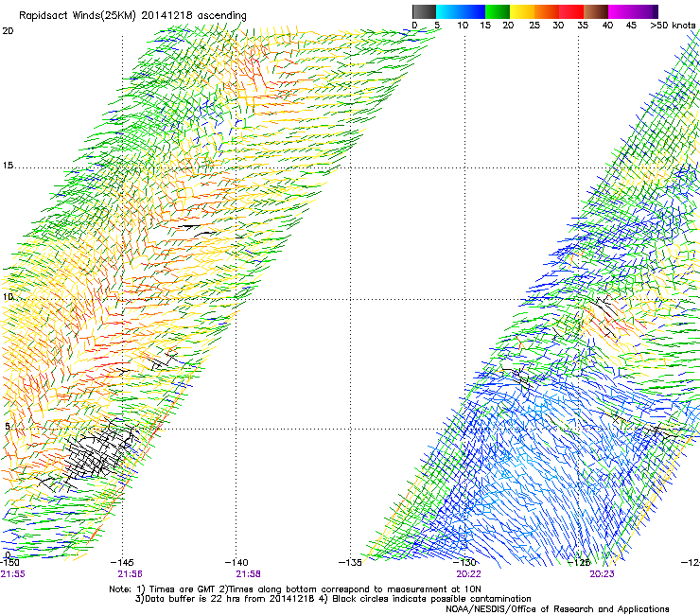Viewport: 700px width, 615px height.
Task: Click the purple '21:58' time label
Action: (x=248, y=574)
